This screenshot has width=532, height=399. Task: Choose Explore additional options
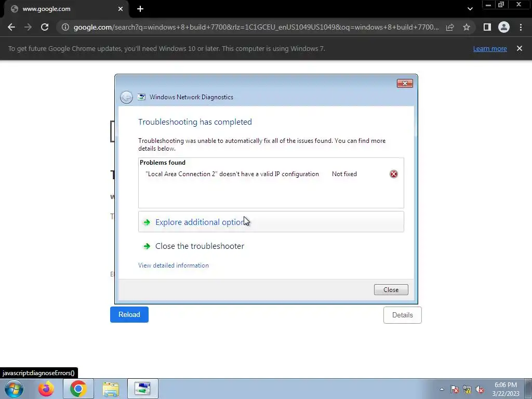point(271,222)
